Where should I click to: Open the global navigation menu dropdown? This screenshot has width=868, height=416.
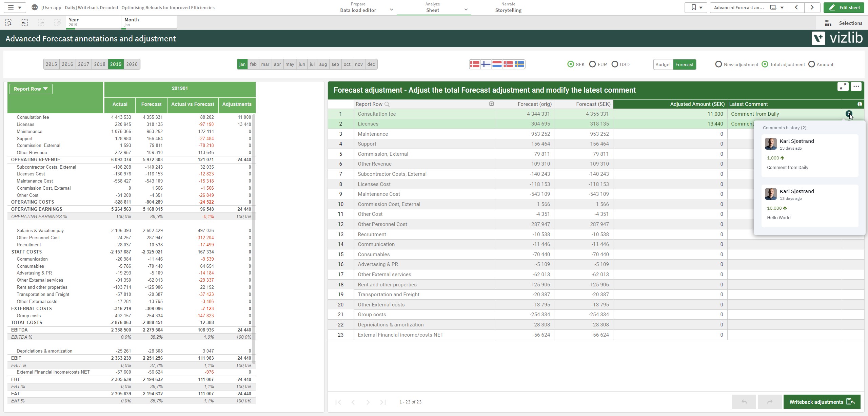[x=15, y=7]
